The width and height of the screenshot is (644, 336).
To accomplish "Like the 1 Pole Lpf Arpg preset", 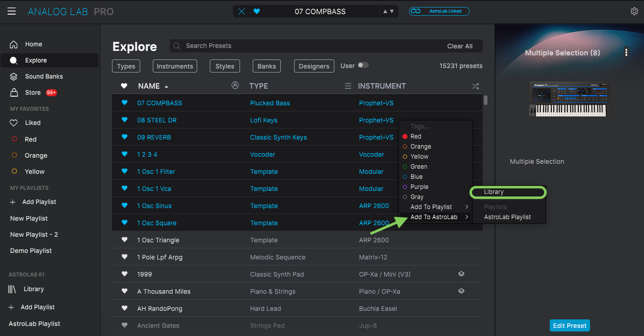I will point(125,257).
